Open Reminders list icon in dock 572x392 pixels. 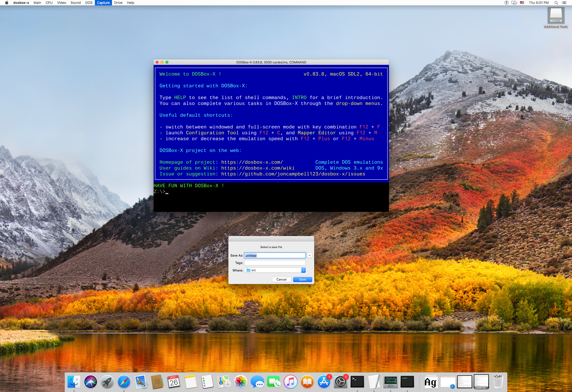(207, 382)
